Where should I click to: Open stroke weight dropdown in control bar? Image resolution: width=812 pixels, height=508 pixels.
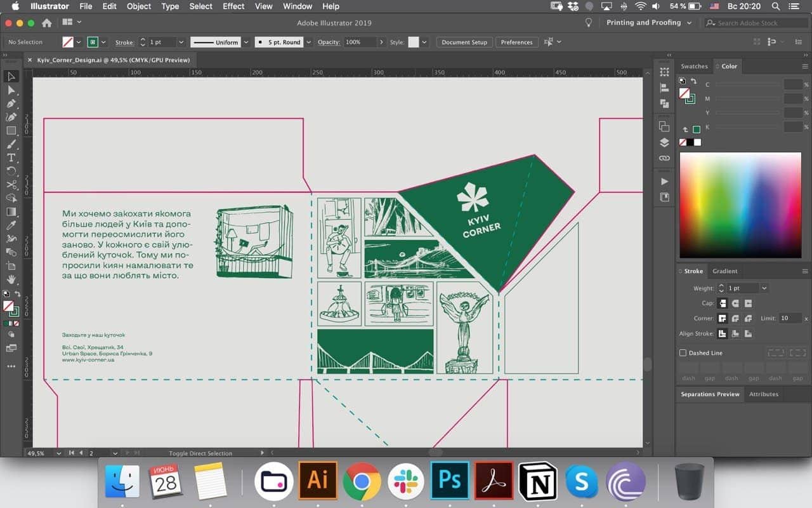pyautogui.click(x=181, y=42)
